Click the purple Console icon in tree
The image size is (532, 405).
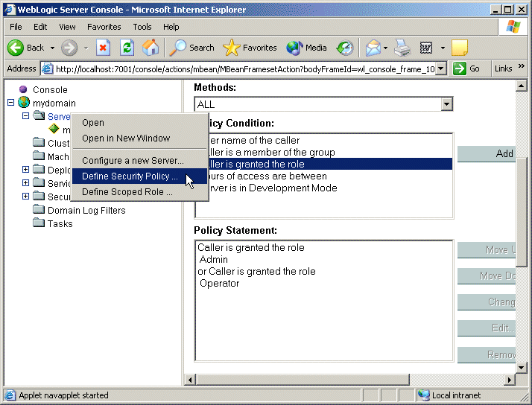click(23, 89)
